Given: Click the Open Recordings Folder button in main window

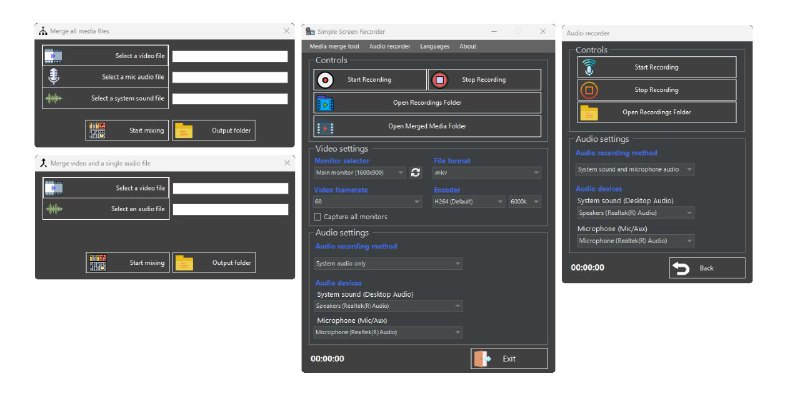Looking at the screenshot, I should [427, 103].
